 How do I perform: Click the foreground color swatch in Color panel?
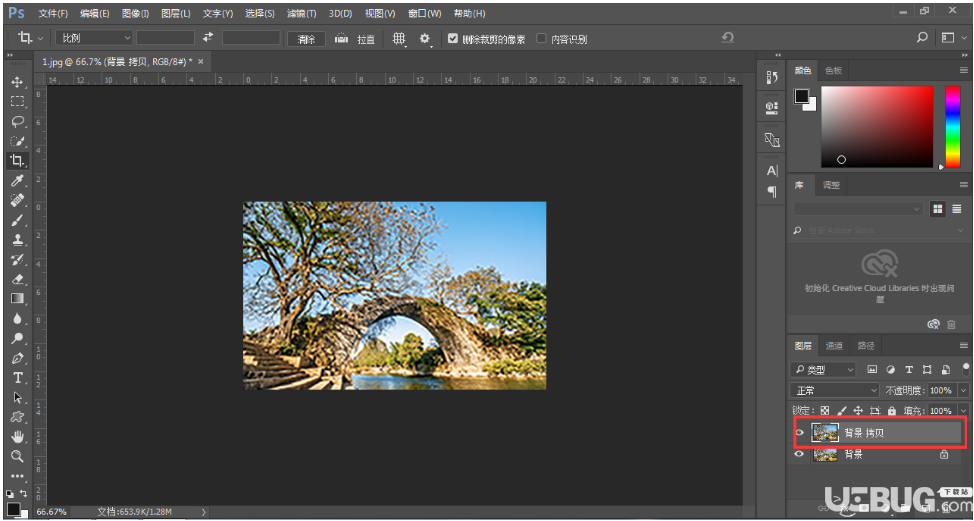click(x=801, y=96)
